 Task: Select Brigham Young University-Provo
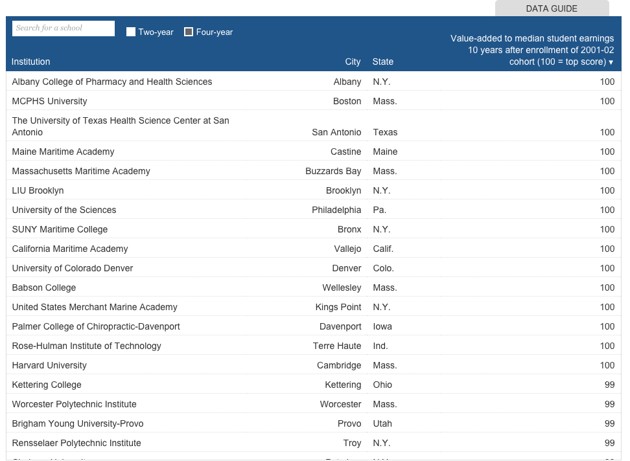[78, 424]
